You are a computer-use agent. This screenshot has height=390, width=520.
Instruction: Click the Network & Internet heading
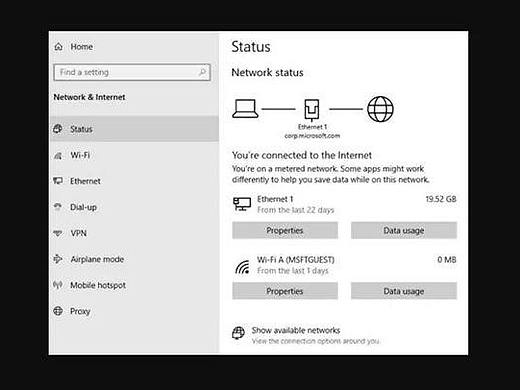point(89,97)
